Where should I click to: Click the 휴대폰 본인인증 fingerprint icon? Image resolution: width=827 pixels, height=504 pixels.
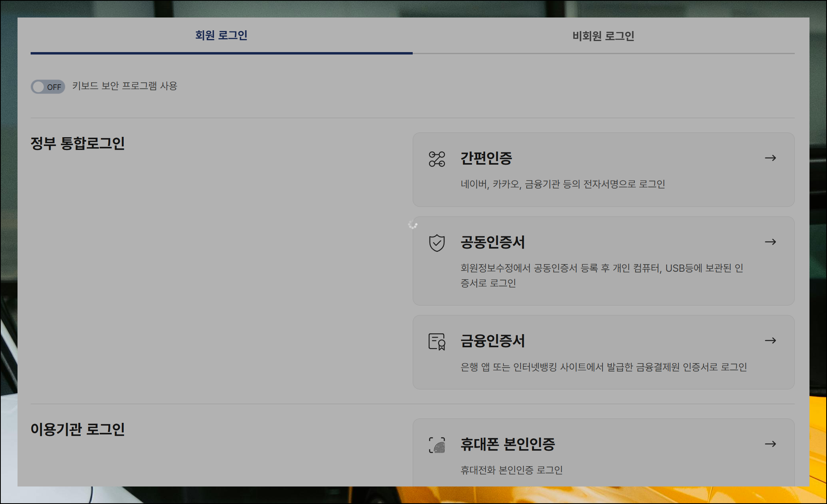437,445
